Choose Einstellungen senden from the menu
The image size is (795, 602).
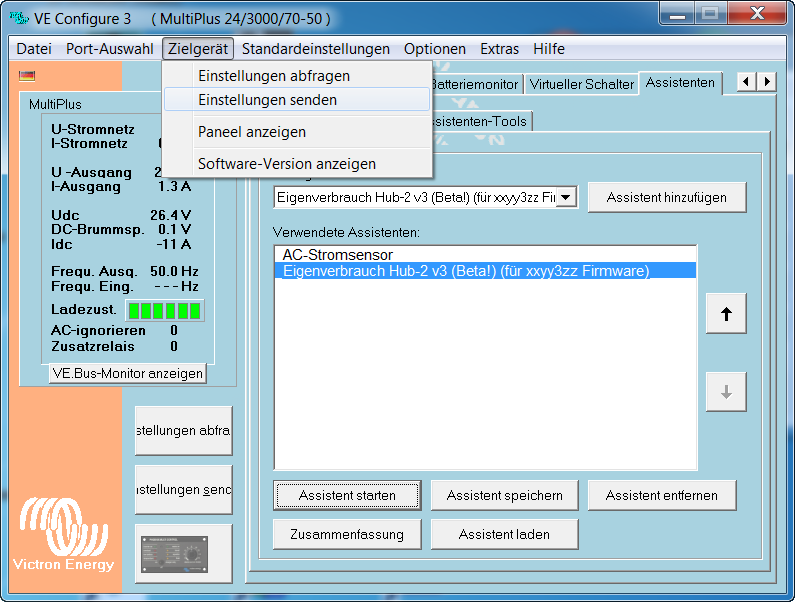(x=267, y=100)
